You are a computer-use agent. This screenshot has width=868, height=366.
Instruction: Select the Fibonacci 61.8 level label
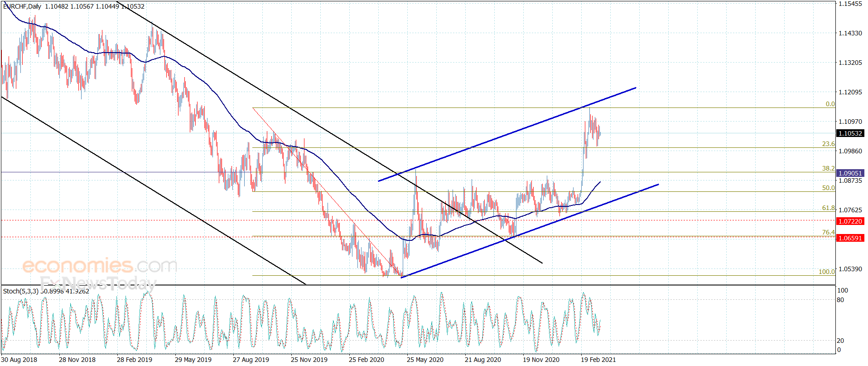pyautogui.click(x=828, y=208)
